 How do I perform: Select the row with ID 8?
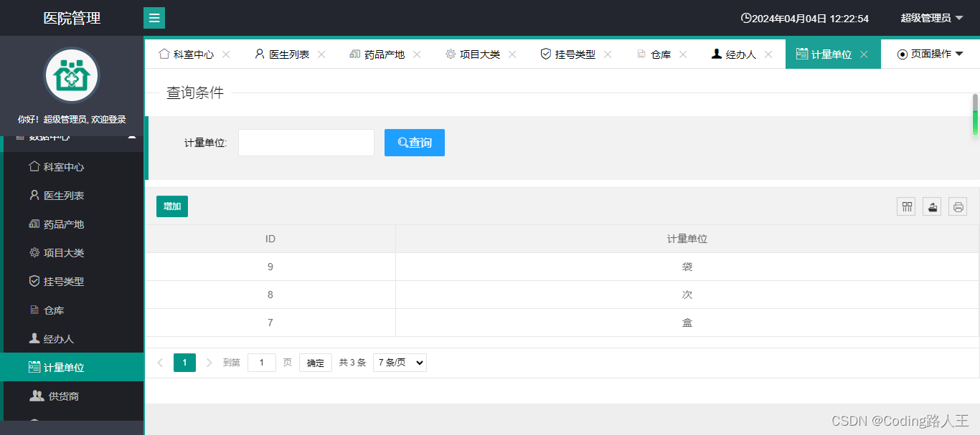tap(562, 295)
